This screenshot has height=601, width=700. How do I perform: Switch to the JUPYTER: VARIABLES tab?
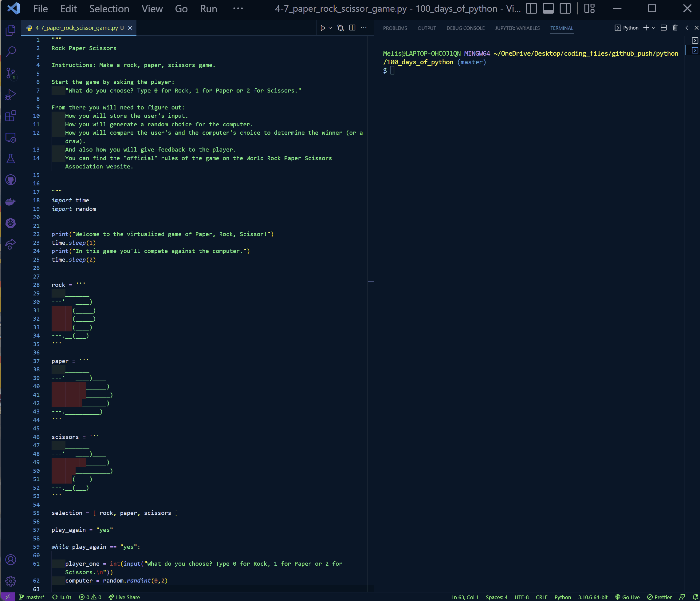coord(517,28)
